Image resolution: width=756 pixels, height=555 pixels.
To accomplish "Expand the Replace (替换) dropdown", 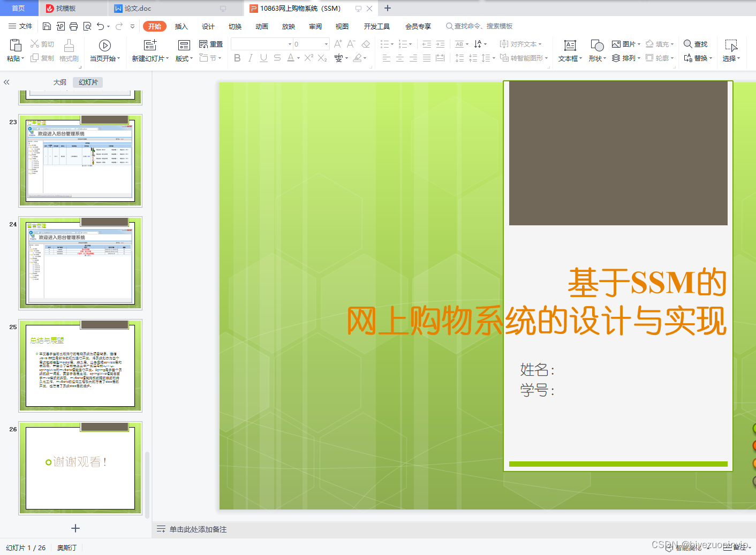I will pyautogui.click(x=710, y=58).
